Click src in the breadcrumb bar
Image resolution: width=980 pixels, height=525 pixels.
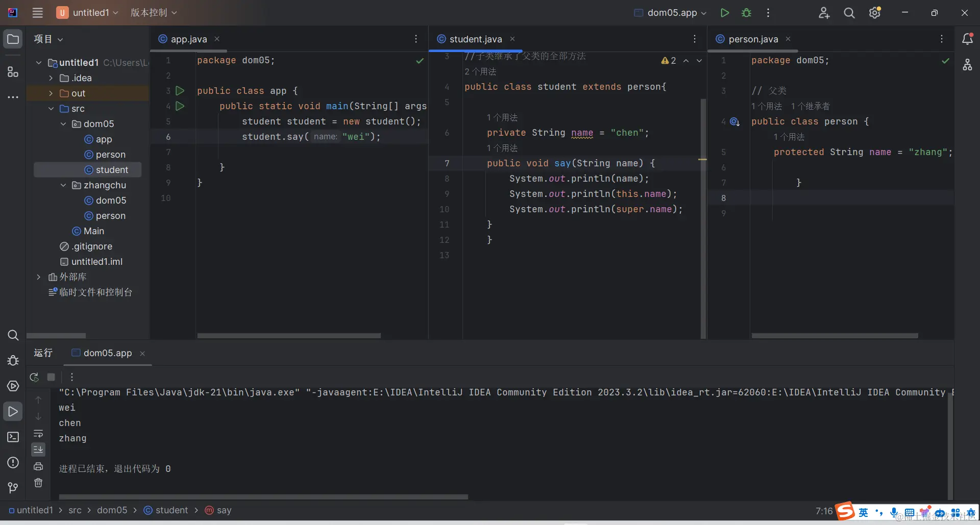point(75,510)
